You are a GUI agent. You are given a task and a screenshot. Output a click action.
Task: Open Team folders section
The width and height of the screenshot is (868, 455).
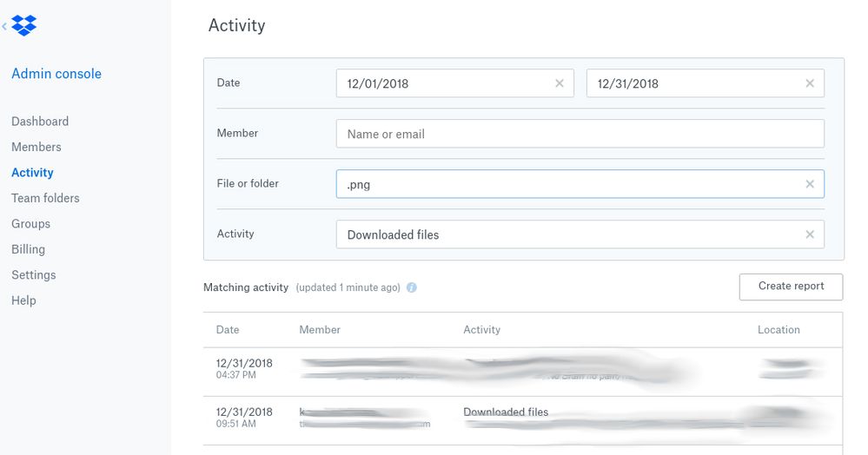point(45,198)
